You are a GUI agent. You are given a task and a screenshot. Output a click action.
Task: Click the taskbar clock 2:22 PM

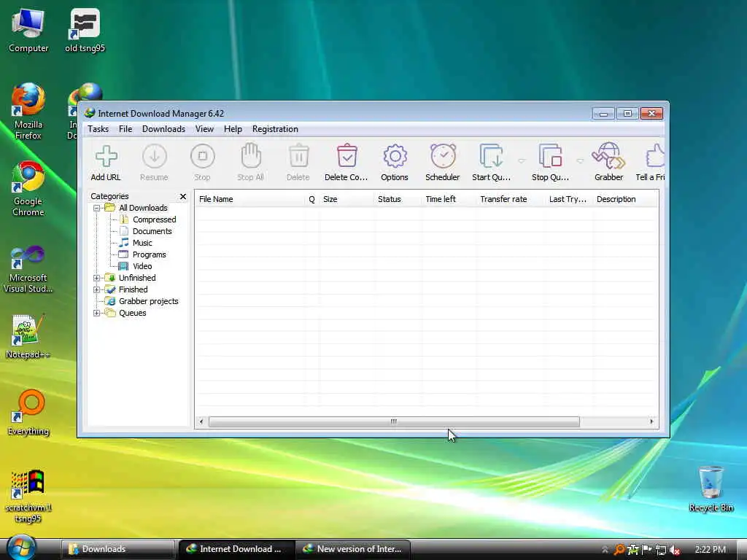click(711, 550)
